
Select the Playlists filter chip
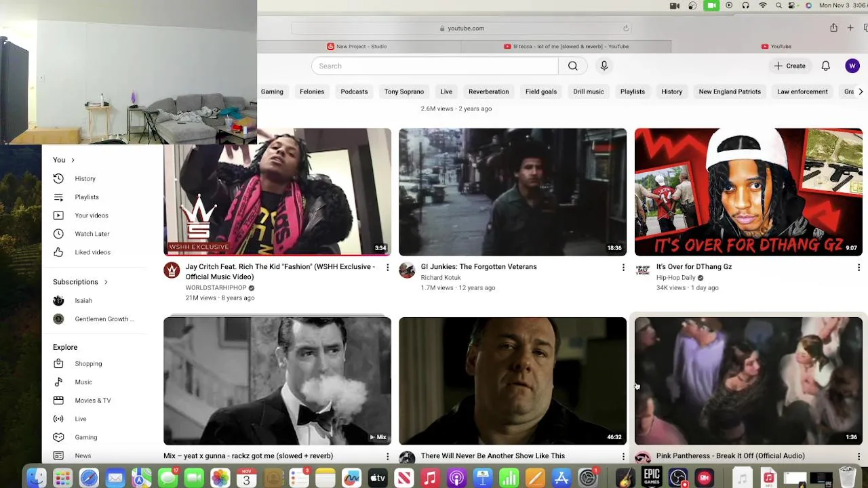[x=633, y=91]
